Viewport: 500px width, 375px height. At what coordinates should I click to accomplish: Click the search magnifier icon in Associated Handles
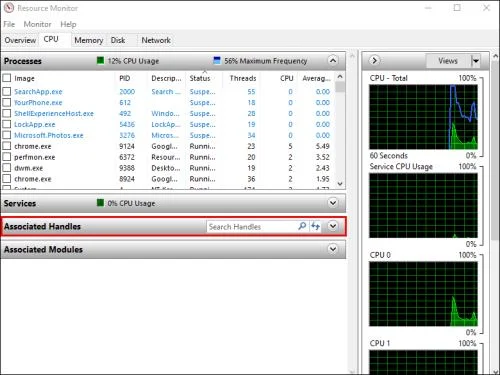pyautogui.click(x=302, y=226)
